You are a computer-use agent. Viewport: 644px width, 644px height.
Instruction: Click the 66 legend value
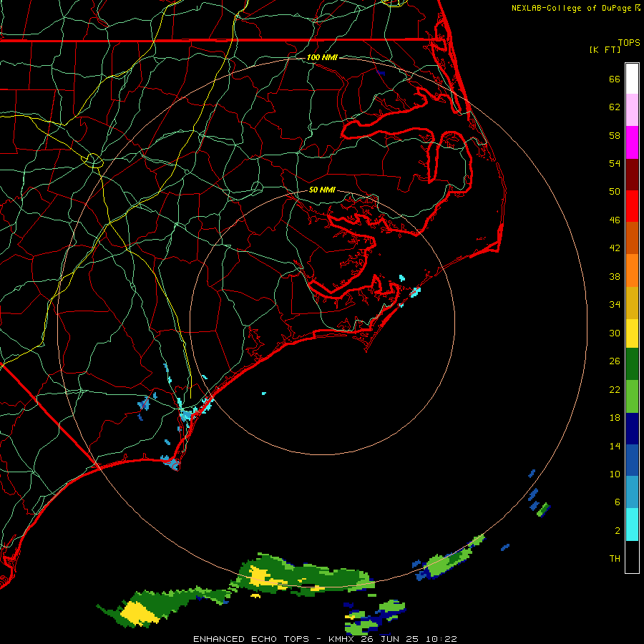615,79
